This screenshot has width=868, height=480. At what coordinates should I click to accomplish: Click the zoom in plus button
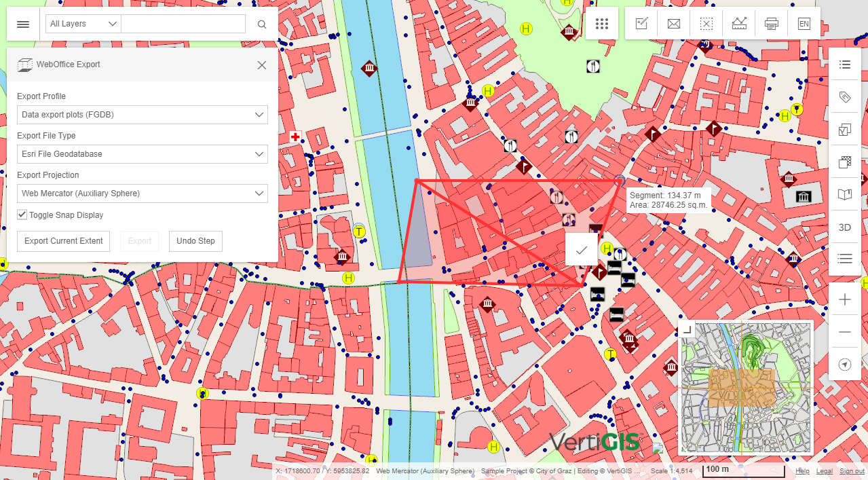coord(845,299)
